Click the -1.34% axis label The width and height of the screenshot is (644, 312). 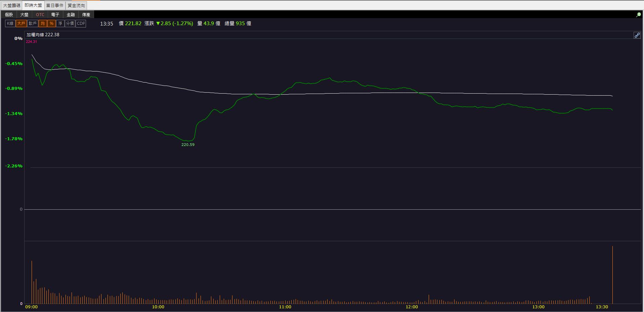[x=14, y=114]
